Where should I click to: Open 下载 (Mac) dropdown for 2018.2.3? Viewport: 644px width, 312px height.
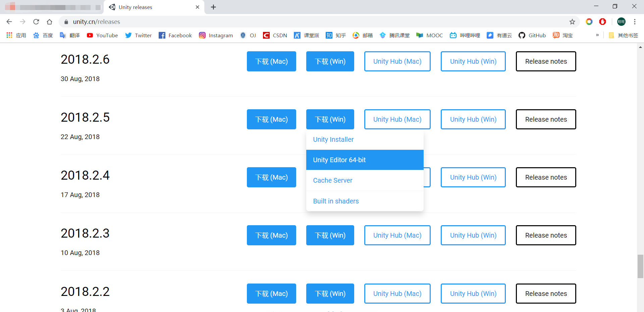coord(271,235)
